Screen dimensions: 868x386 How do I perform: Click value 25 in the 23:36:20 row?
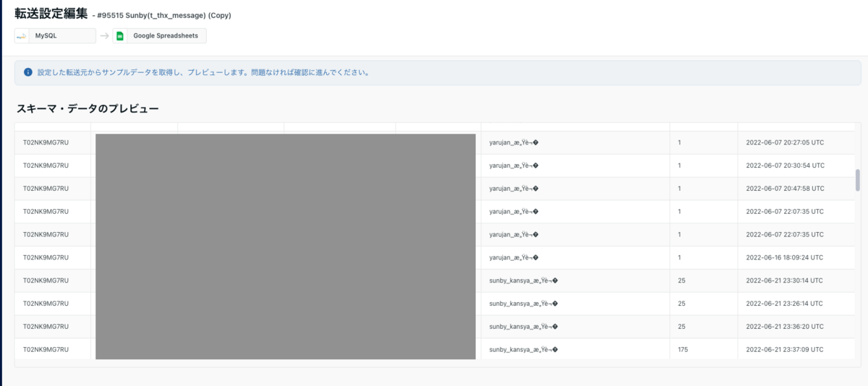(x=681, y=326)
